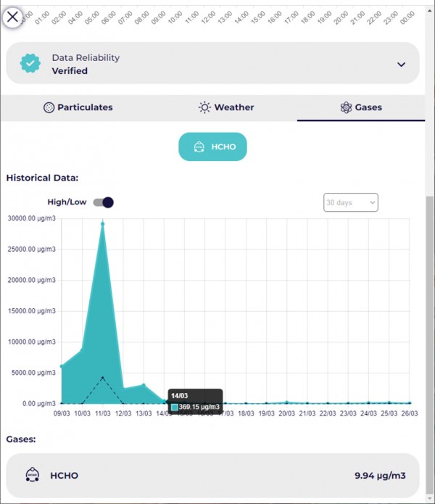
Task: Click the 20/03 data point on chart
Action: click(x=287, y=402)
